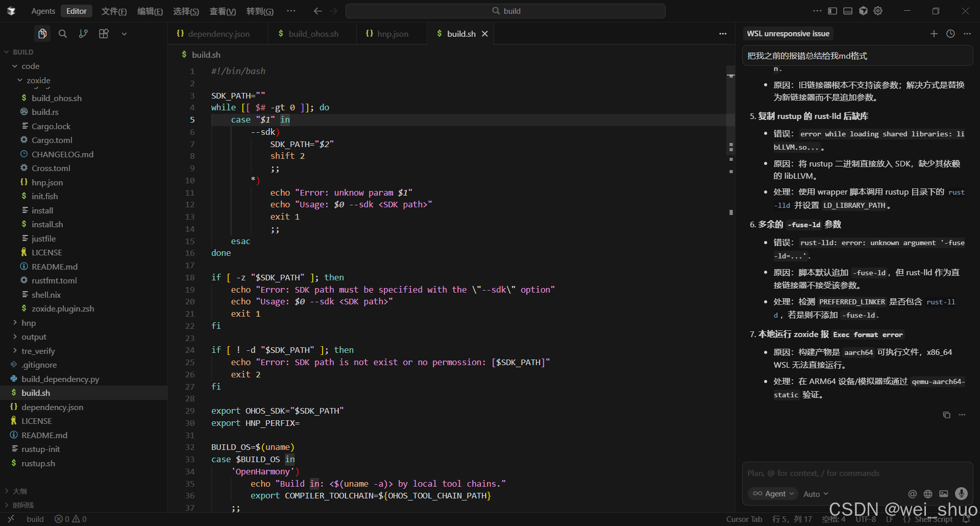The width and height of the screenshot is (980, 526).
Task: Open hidden menus ellipsis after 转到(G)
Action: click(291, 11)
